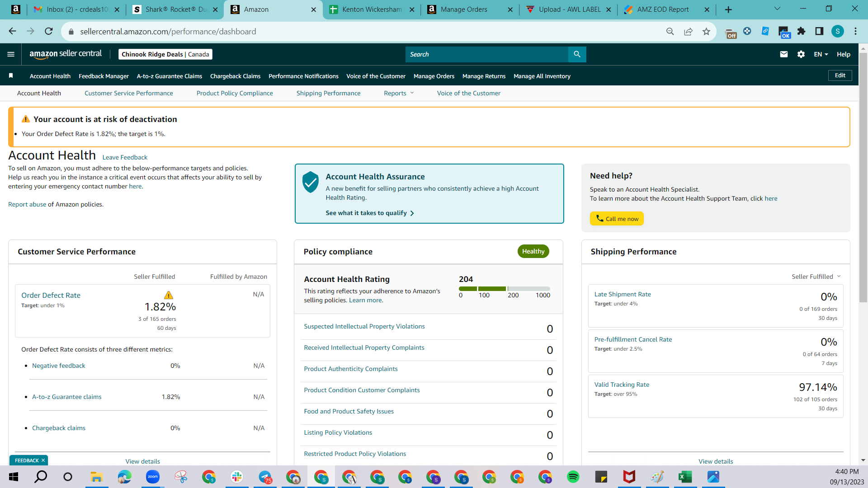Viewport: 868px width, 488px height.
Task: Click the Leave Feedback link
Action: 125,157
